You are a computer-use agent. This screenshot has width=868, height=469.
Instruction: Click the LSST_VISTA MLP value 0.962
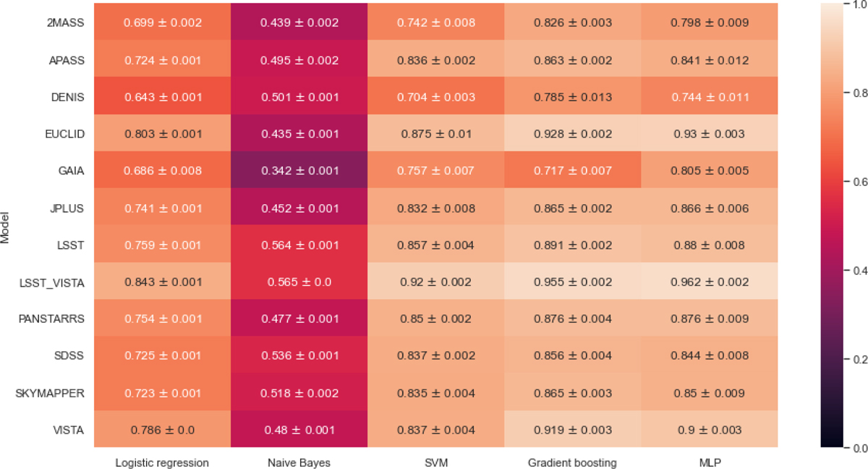point(709,282)
